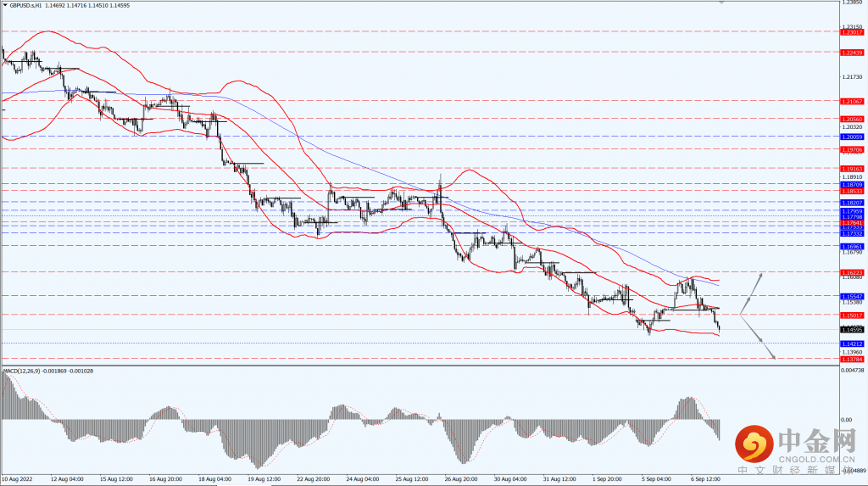The width and height of the screenshot is (868, 486).
Task: Click the 1.23850 price scale value
Action: click(x=852, y=3)
